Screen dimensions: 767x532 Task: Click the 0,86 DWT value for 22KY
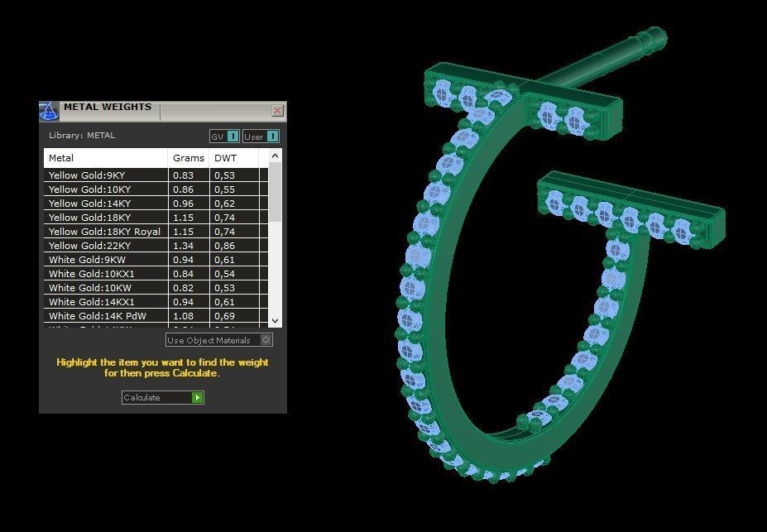coord(224,246)
